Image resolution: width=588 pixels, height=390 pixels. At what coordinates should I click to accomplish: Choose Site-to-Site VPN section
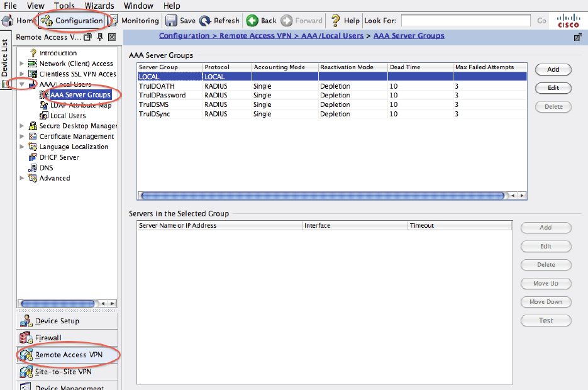click(26, 372)
